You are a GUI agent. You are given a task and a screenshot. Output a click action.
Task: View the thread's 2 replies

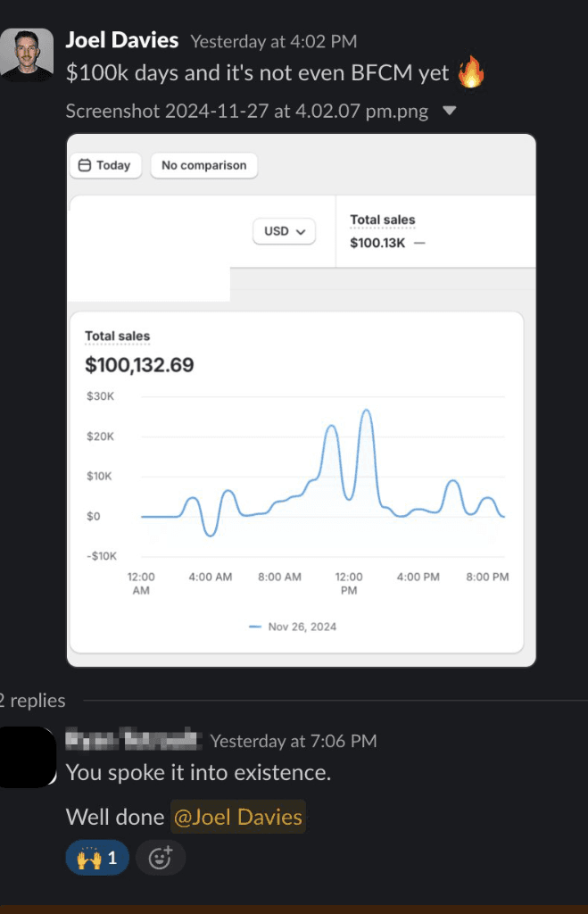33,701
